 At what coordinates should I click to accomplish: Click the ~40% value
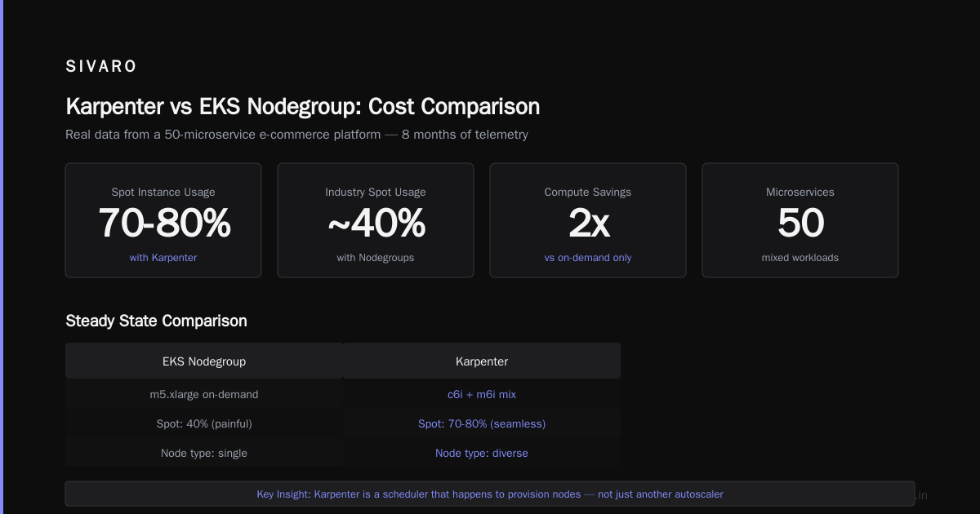click(x=376, y=224)
